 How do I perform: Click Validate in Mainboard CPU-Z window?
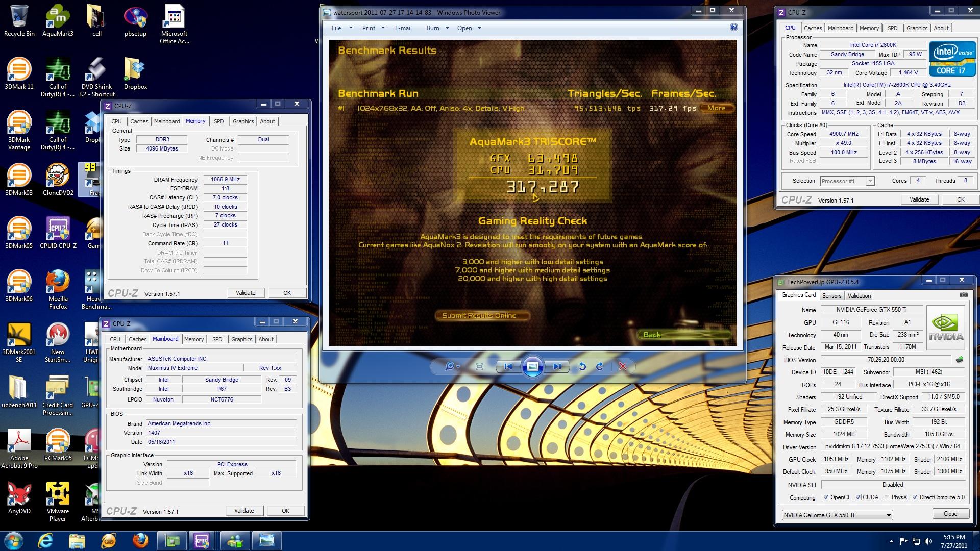point(244,511)
